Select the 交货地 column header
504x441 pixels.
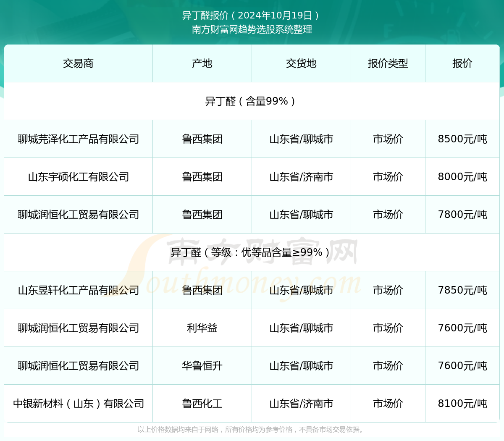pos(301,63)
